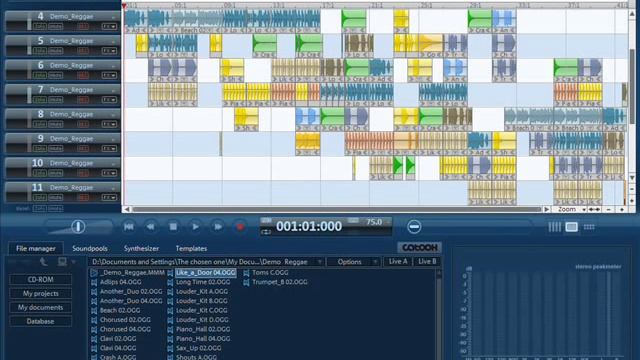640x360 pixels.
Task: Switch to the Templates tab
Action: (191, 248)
